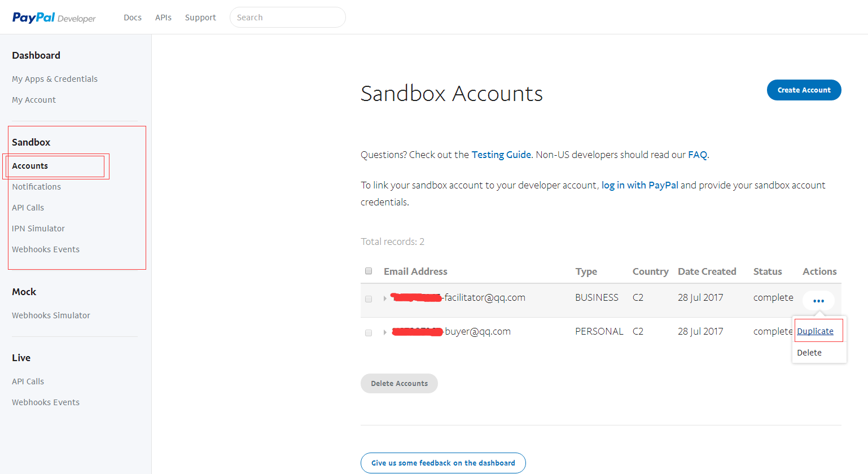Viewport: 868px width, 474px height.
Task: Open the three-dot actions menu for facilitator account
Action: [x=818, y=301]
